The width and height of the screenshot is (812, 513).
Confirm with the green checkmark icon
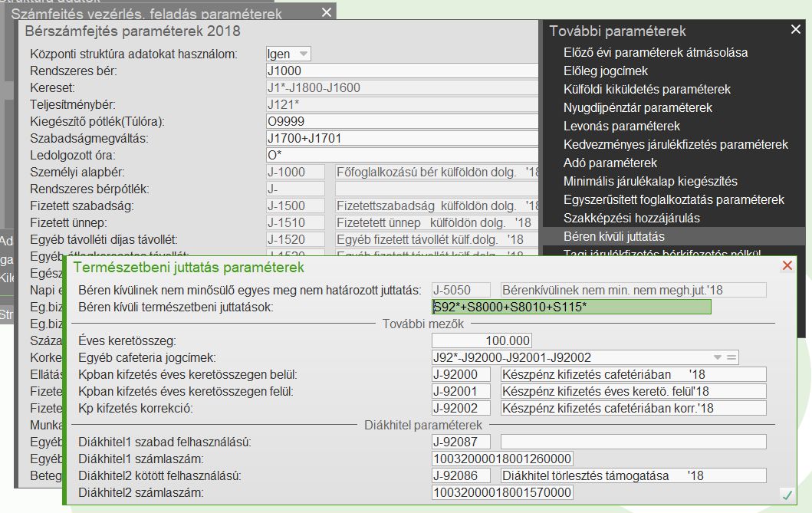(x=787, y=495)
